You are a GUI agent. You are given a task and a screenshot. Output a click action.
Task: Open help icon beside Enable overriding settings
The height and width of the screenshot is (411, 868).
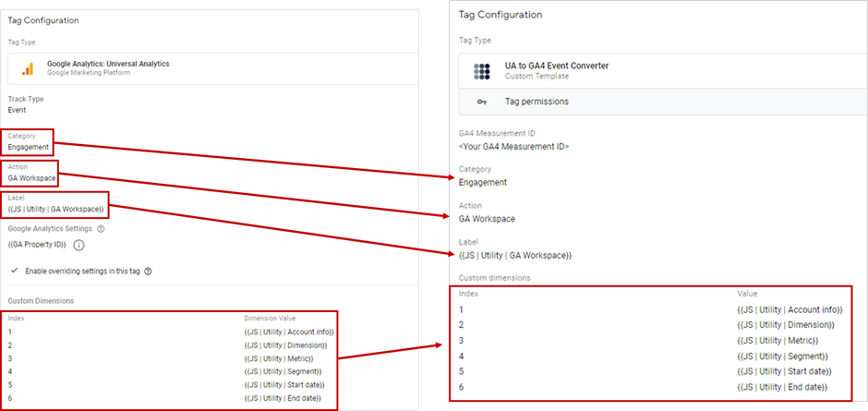click(148, 272)
